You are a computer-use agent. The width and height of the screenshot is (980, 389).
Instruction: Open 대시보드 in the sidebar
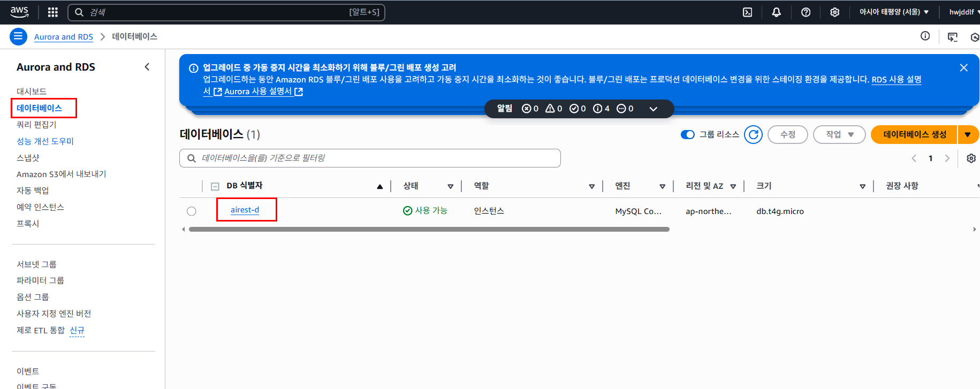tap(32, 91)
